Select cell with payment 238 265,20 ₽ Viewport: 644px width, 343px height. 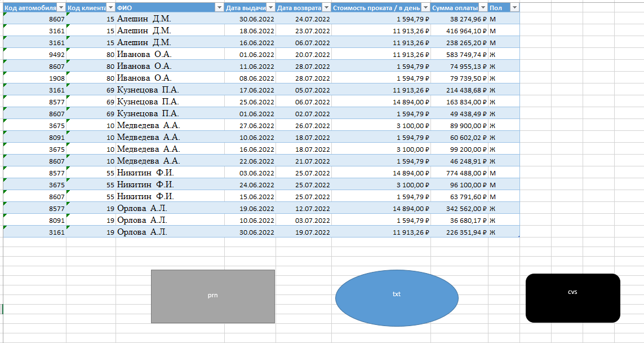click(x=459, y=42)
